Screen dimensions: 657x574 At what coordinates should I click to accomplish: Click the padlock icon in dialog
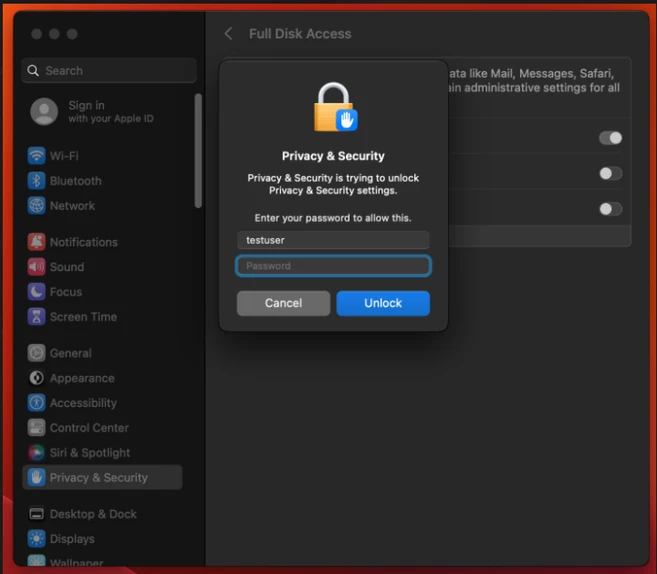(x=336, y=107)
